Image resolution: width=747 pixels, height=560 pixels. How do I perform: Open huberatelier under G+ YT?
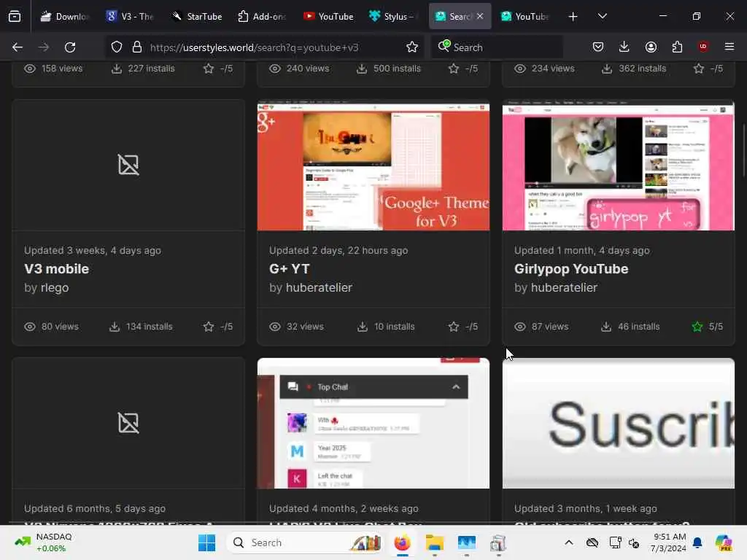(x=319, y=287)
